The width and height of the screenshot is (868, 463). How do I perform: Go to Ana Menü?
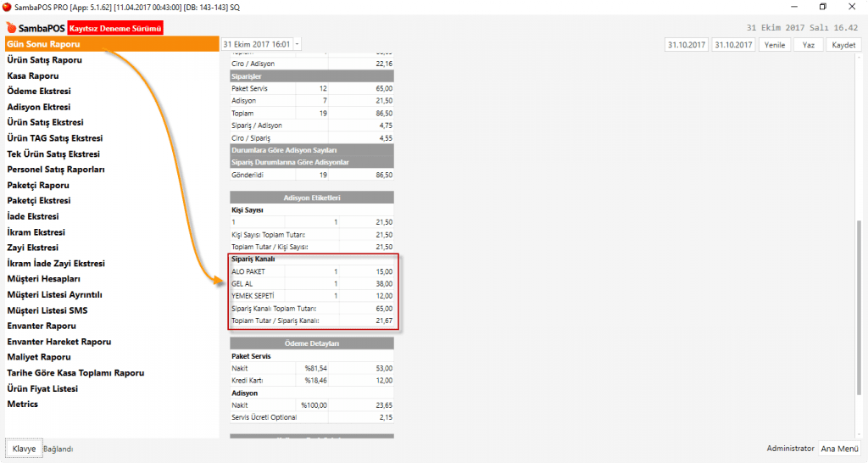point(840,449)
